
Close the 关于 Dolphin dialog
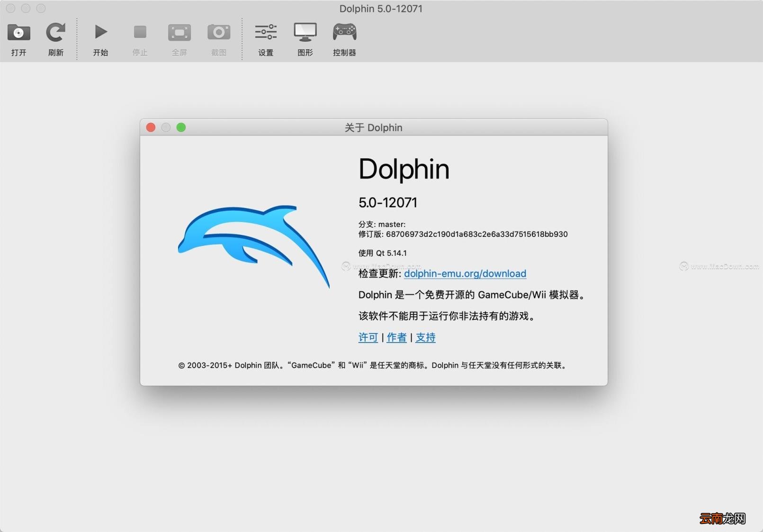tap(151, 127)
